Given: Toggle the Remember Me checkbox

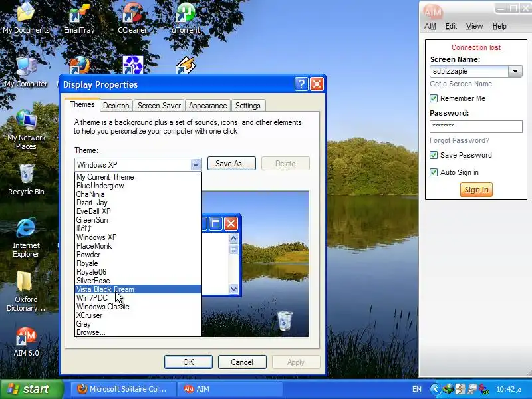Looking at the screenshot, I should [x=434, y=98].
